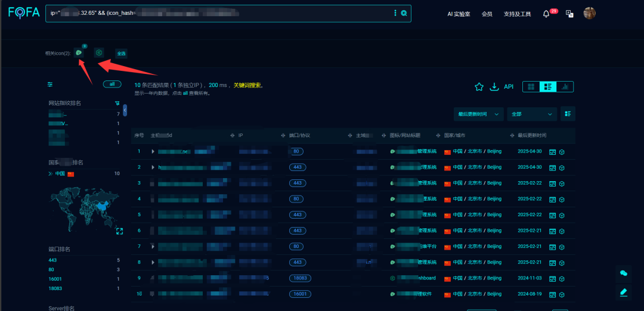Collapse the sidebar with the arrow handle
644x311 pixels.
click(x=125, y=110)
